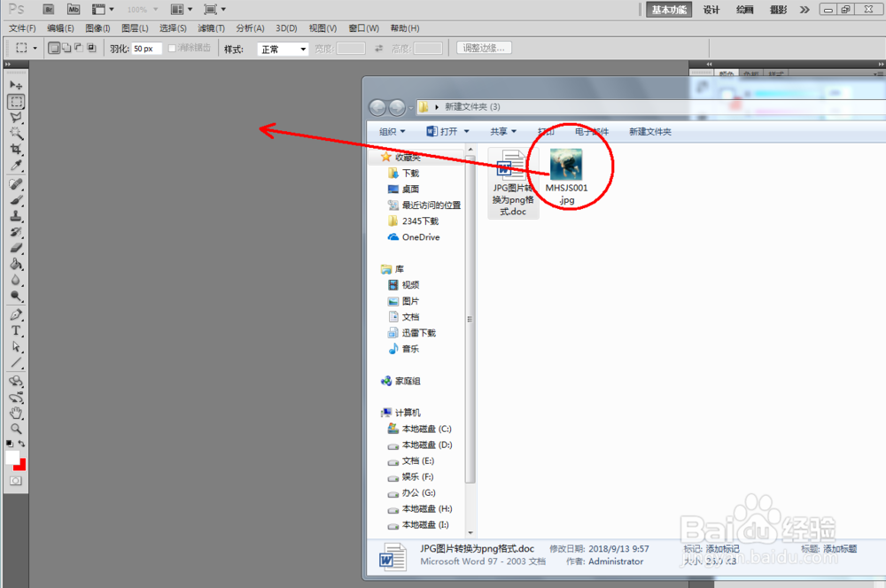This screenshot has height=588, width=886.
Task: Select the Path Selection tool
Action: click(16, 346)
